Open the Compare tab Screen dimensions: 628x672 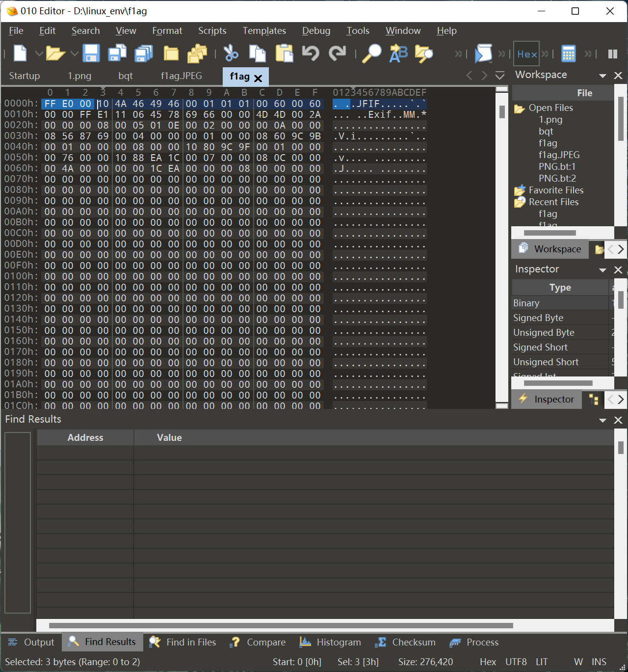(x=258, y=642)
